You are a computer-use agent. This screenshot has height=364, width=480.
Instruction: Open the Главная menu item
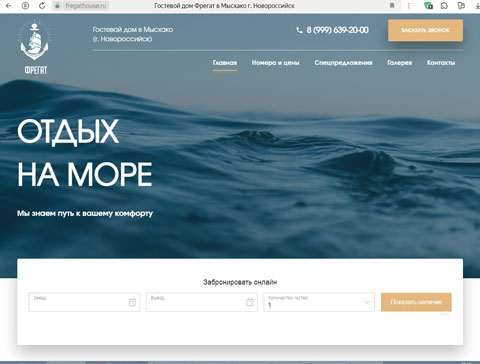pos(225,63)
